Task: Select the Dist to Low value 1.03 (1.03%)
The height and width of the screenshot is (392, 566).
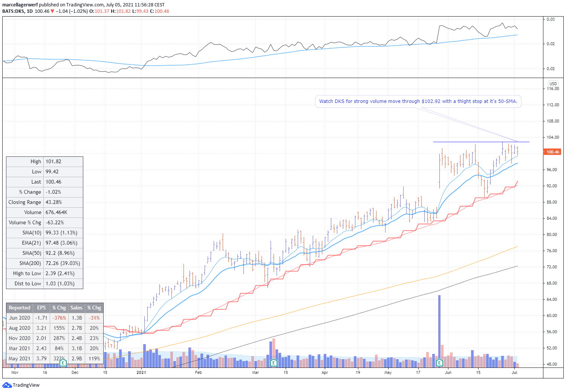Action: pyautogui.click(x=60, y=283)
